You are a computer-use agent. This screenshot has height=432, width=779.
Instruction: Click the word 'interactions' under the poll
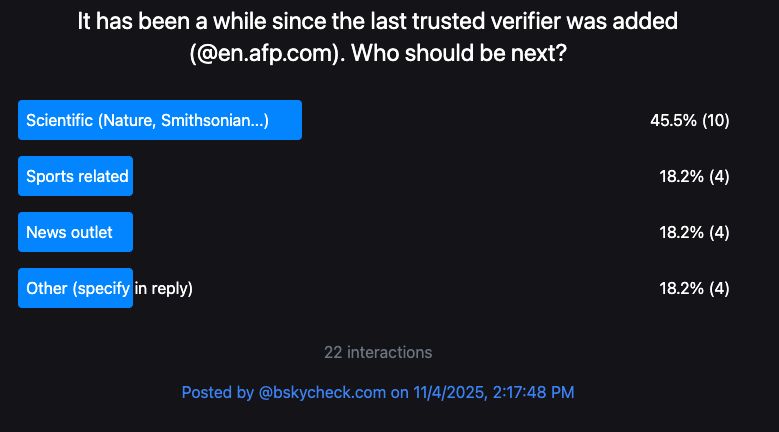click(x=390, y=353)
